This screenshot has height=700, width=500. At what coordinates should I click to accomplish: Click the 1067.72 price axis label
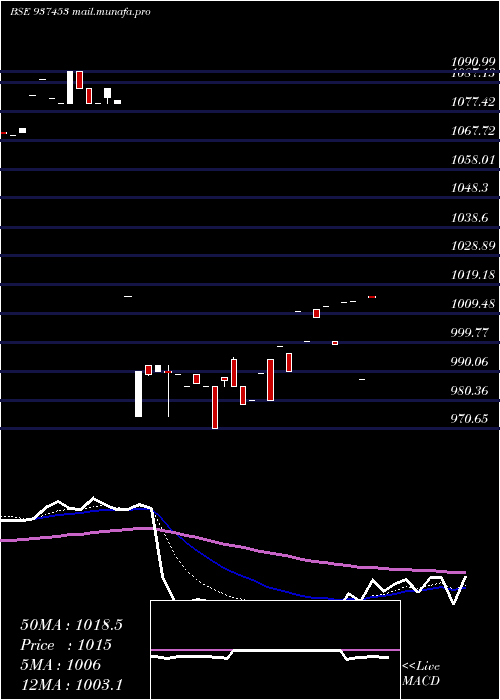click(x=473, y=131)
